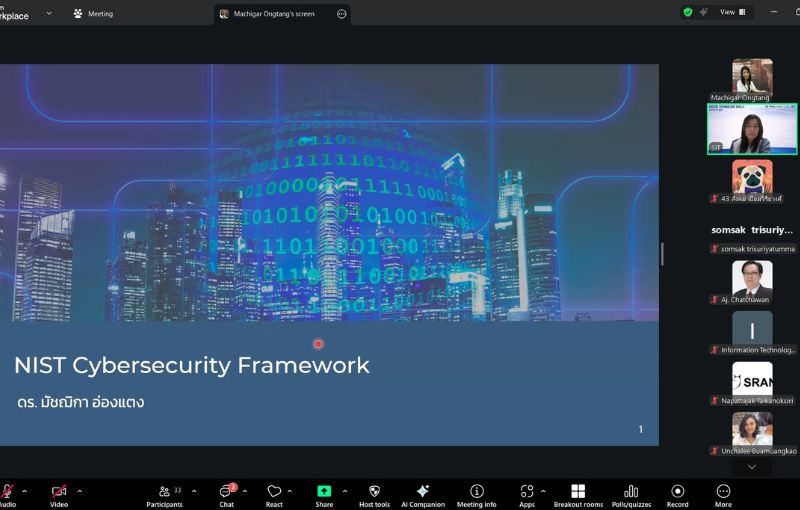This screenshot has width=800, height=510.
Task: Unmute the microphone Audio button
Action: coord(8,492)
